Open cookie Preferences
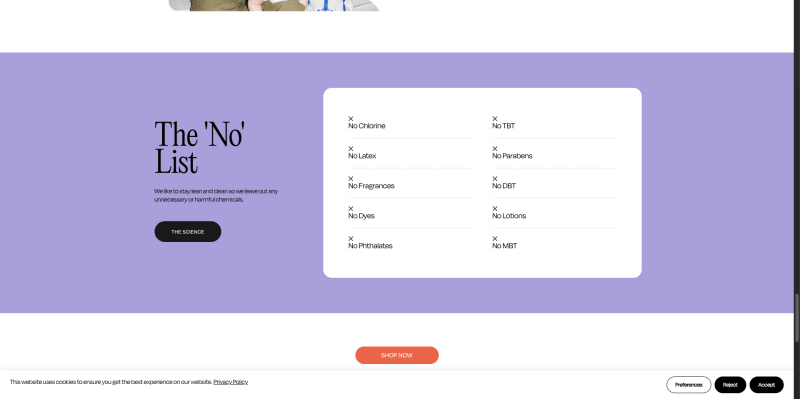Viewport: 800px width, 399px height. pos(688,385)
